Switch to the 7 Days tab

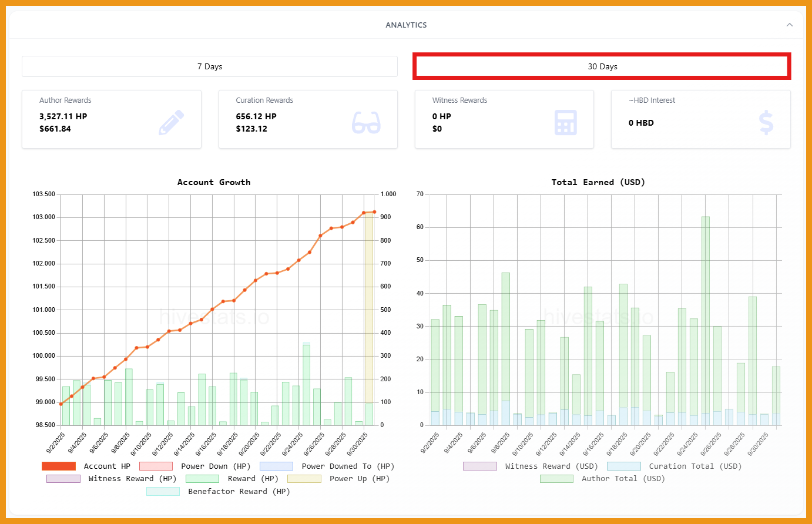(x=210, y=66)
